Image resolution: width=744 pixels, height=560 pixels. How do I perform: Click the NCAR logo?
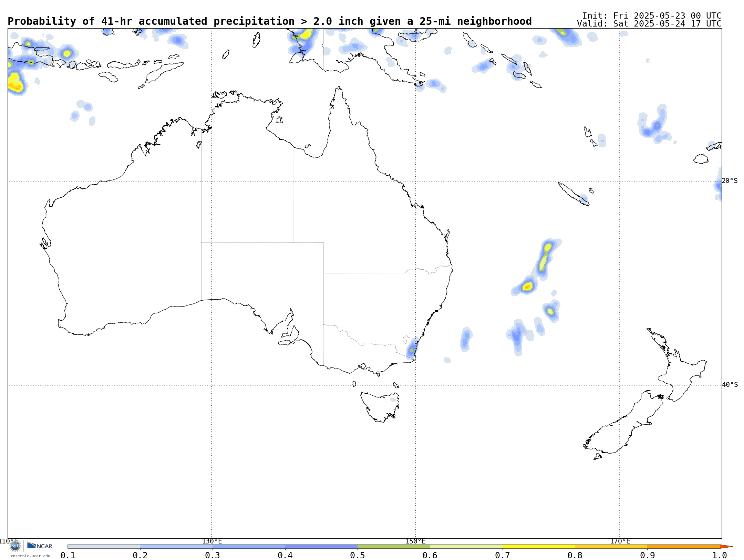pyautogui.click(x=40, y=546)
